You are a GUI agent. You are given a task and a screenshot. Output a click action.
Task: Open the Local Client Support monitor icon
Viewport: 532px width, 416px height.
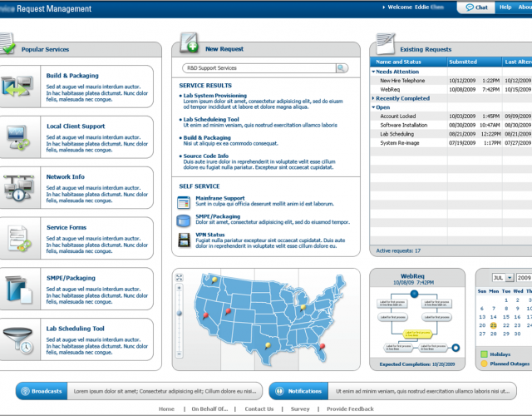tap(18, 137)
